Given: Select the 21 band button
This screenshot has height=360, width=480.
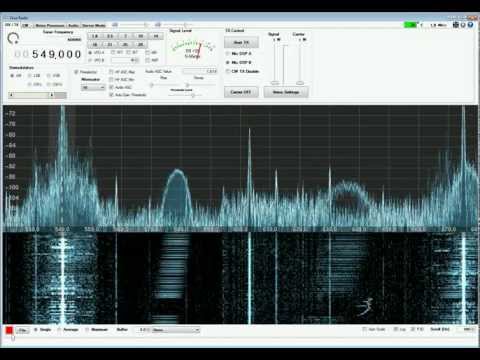Looking at the screenshot, I should coord(110,44).
